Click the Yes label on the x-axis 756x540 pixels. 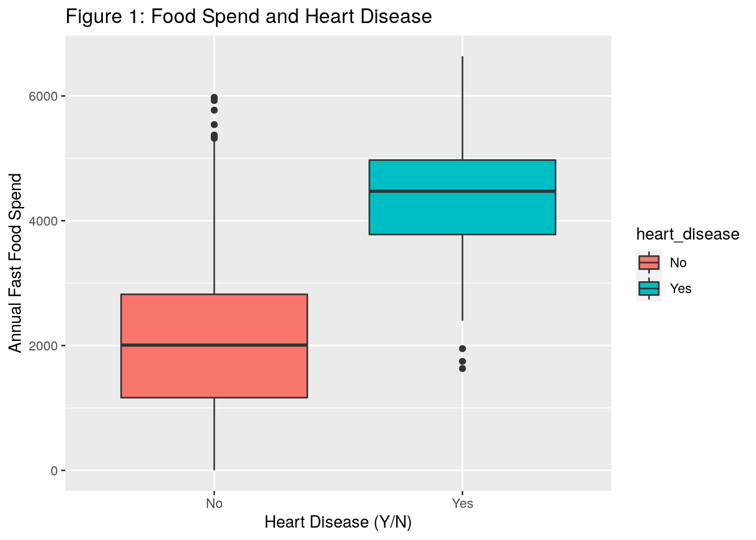pyautogui.click(x=462, y=503)
